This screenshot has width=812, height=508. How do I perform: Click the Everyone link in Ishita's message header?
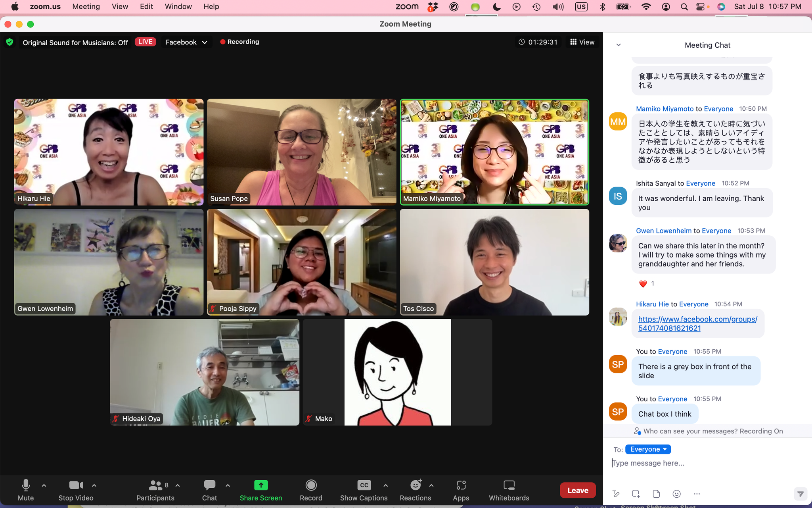coord(701,183)
